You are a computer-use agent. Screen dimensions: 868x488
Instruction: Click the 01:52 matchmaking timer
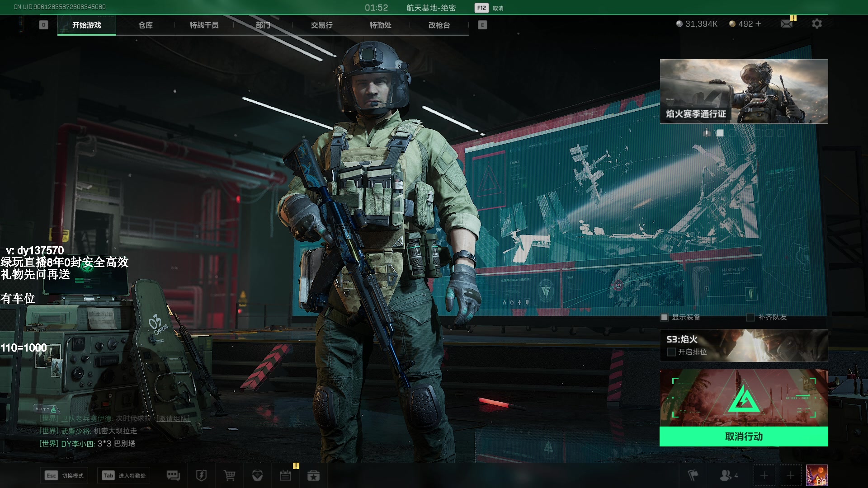click(376, 8)
